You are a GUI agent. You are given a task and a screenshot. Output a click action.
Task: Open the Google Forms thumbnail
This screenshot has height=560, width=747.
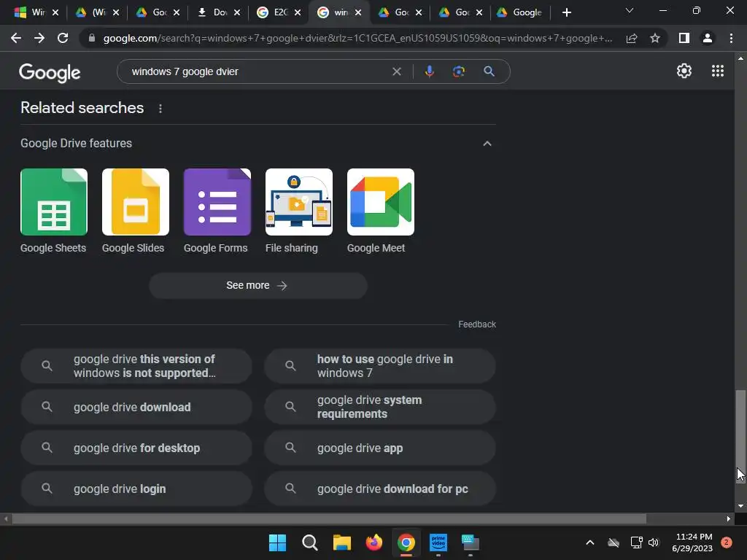coord(217,202)
